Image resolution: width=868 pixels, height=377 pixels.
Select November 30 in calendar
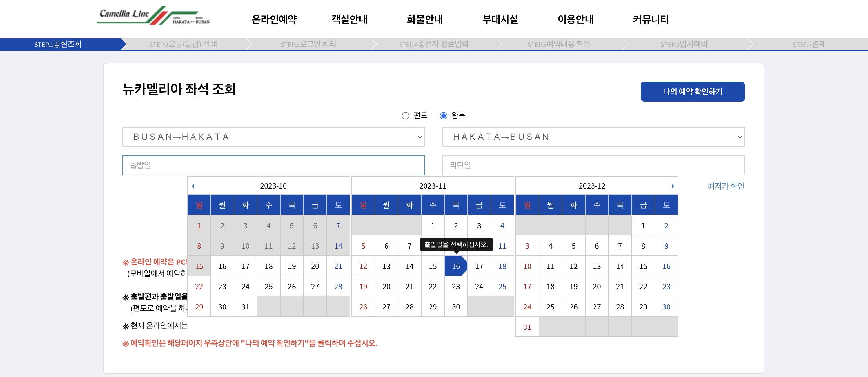pos(455,307)
